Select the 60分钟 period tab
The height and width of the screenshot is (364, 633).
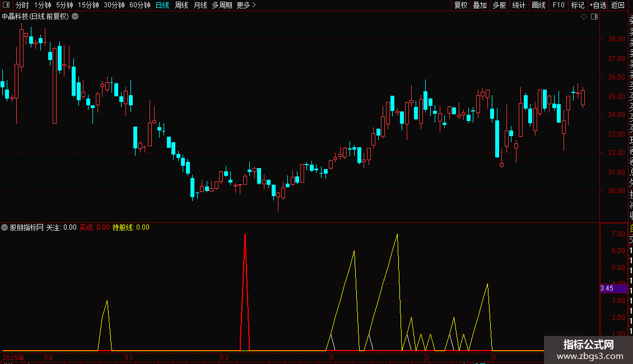point(140,5)
